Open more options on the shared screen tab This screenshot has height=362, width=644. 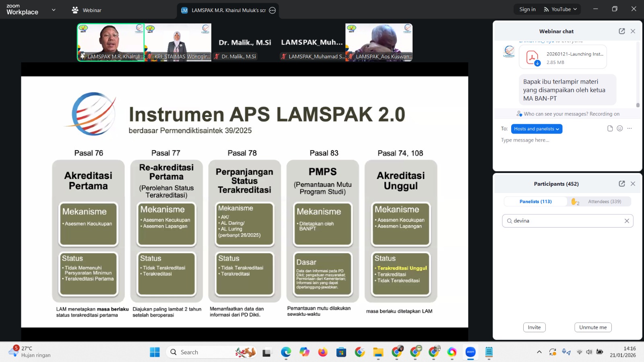tap(272, 10)
